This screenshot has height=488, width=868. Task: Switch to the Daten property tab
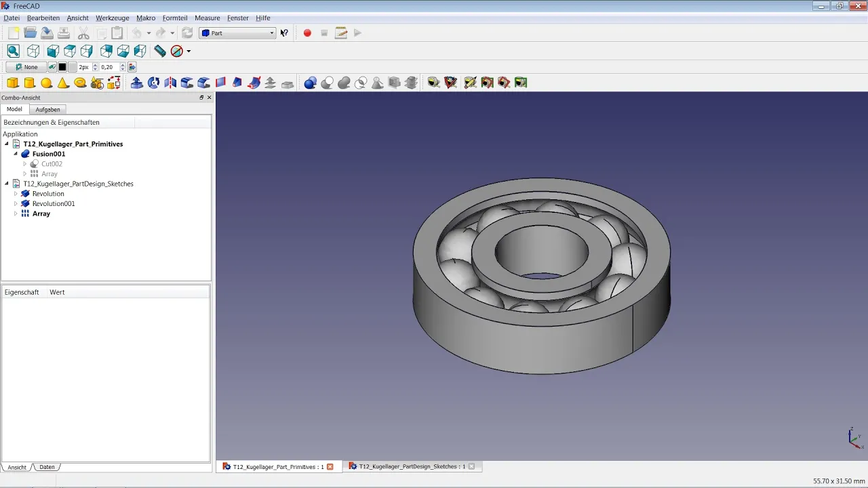click(x=47, y=467)
